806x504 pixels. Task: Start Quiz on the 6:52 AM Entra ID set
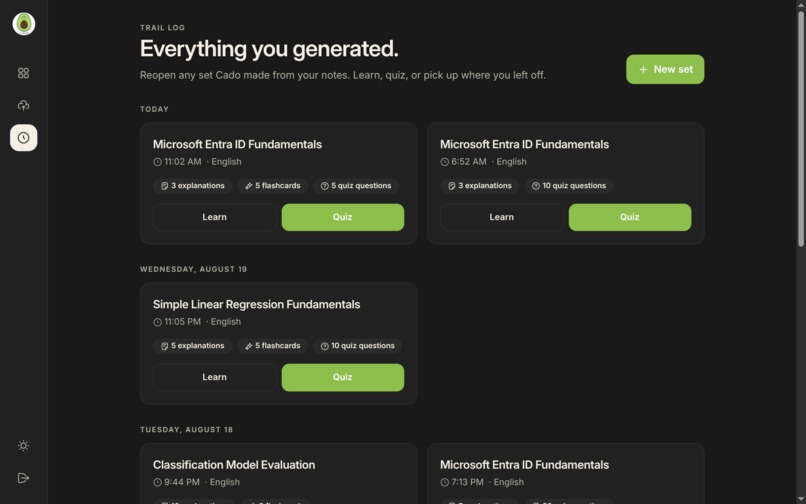[630, 217]
